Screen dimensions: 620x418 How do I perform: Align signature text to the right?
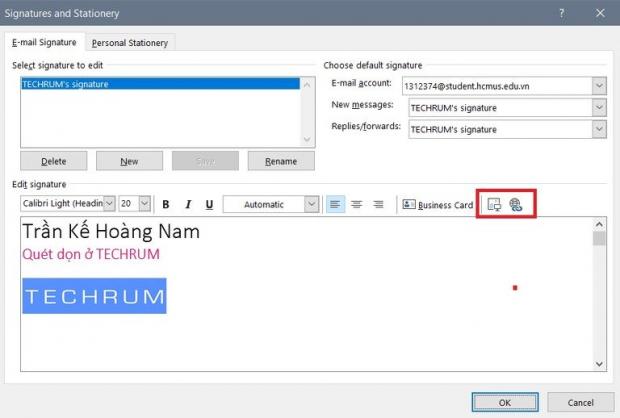(378, 204)
